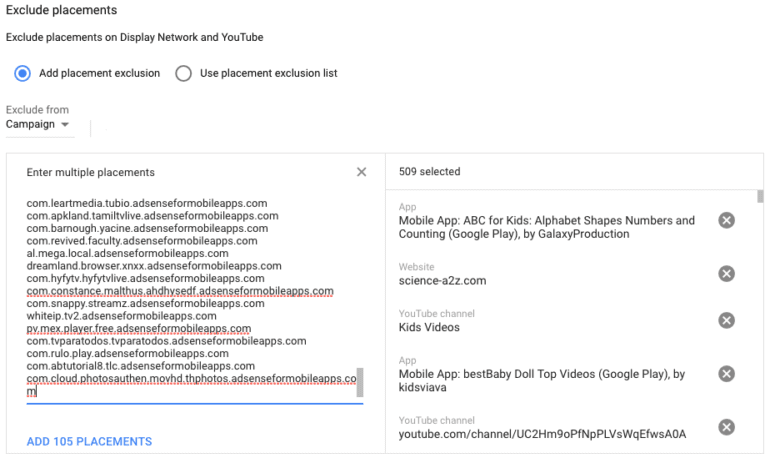The height and width of the screenshot is (458, 770).
Task: Remove youtube.com/channel/UC2Hm9oPfNpPLVsWqEfwsA0A placement
Action: (727, 427)
